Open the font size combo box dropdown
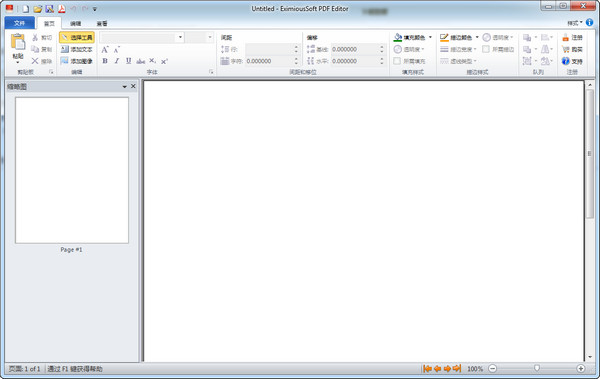This screenshot has height=379, width=600. click(210, 37)
